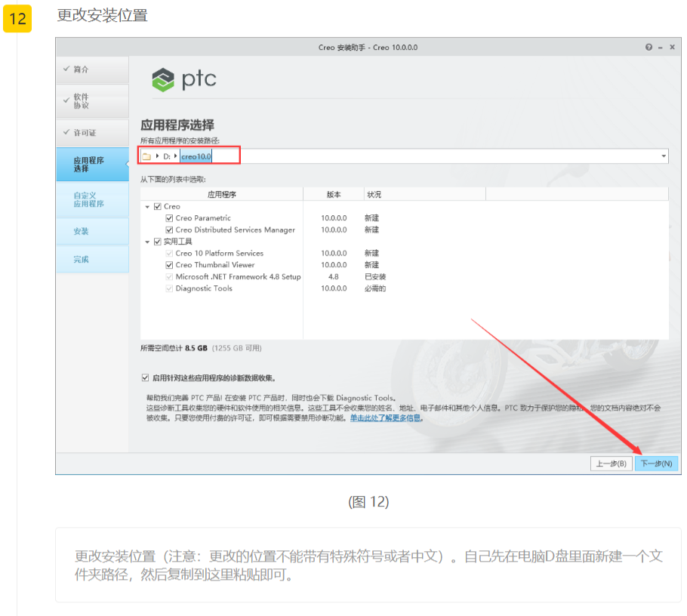Viewport: 687px width, 616px height.
Task: Click the 已安装 status text
Action: [x=375, y=277]
